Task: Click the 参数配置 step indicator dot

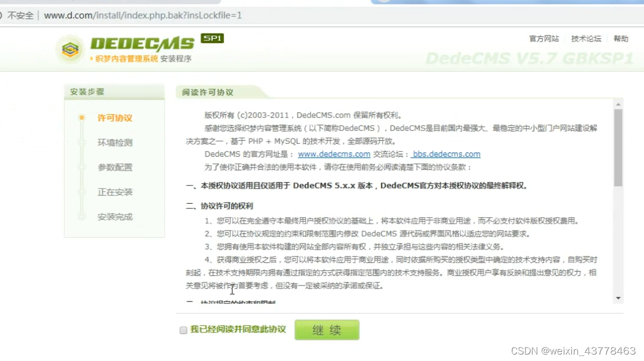Action: [82, 167]
